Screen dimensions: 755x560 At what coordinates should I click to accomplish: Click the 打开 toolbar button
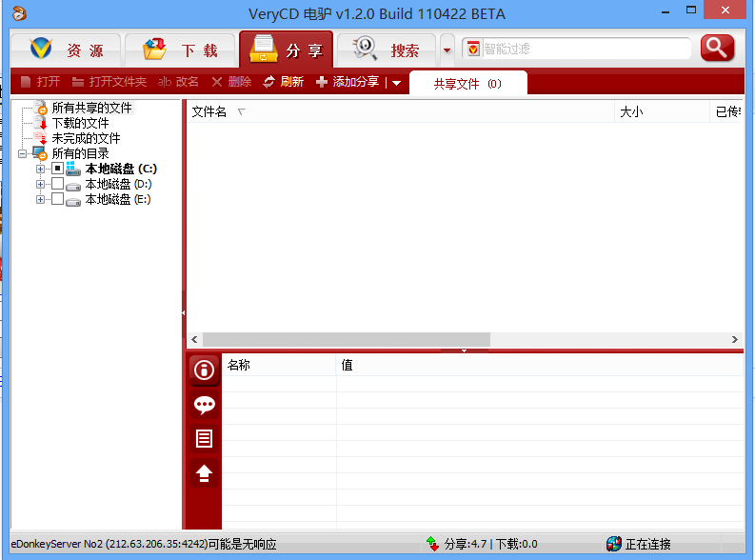[x=40, y=82]
